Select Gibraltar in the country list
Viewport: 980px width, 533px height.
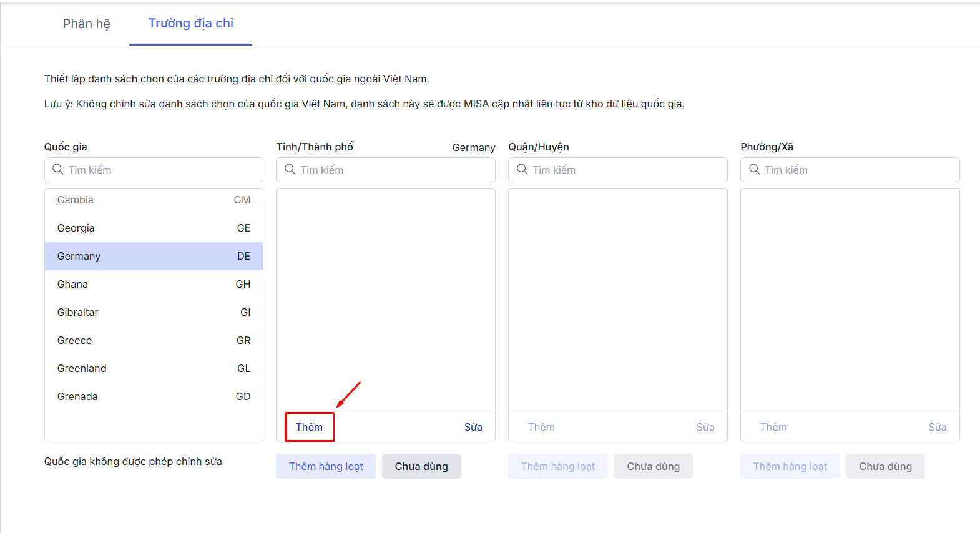tap(154, 313)
